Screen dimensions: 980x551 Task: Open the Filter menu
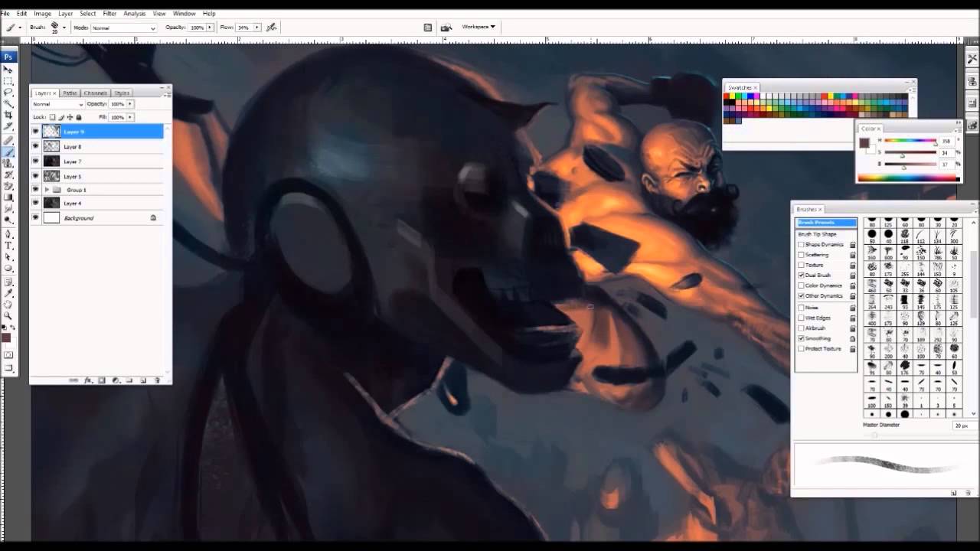pyautogui.click(x=109, y=14)
